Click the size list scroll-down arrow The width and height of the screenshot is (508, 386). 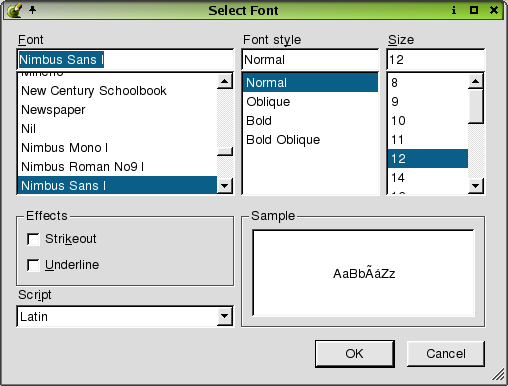pyautogui.click(x=476, y=186)
